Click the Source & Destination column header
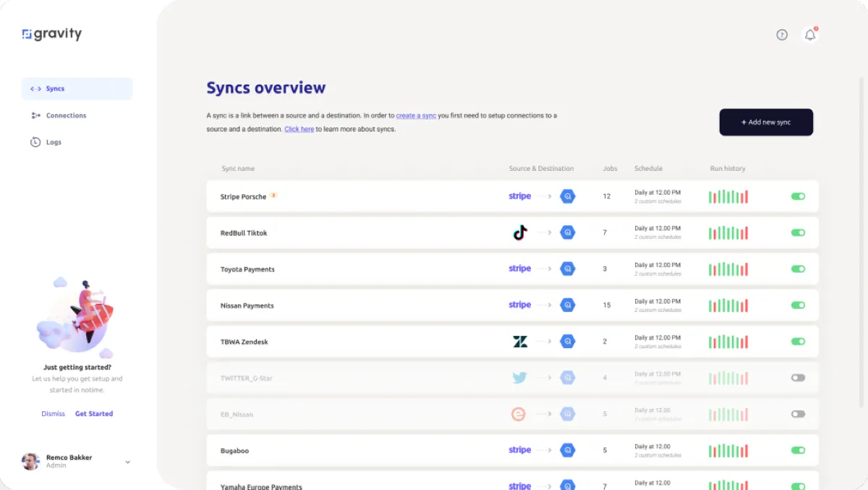This screenshot has width=868, height=490. click(541, 169)
